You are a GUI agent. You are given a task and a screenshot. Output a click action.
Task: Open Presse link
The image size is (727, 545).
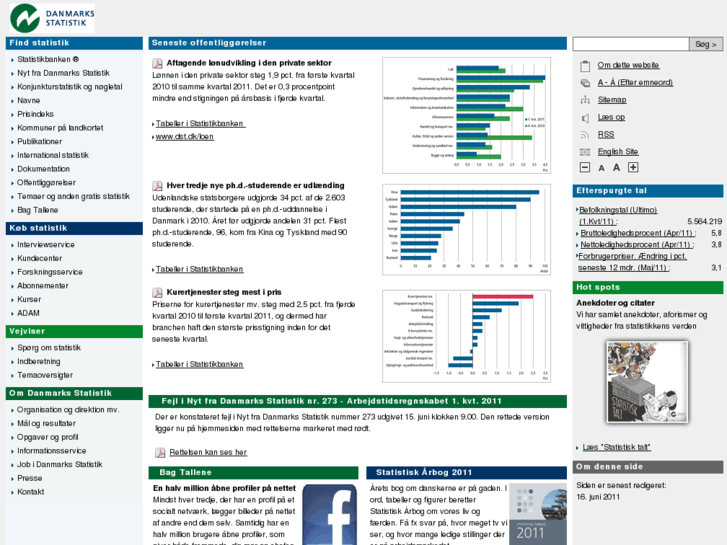tap(30, 478)
